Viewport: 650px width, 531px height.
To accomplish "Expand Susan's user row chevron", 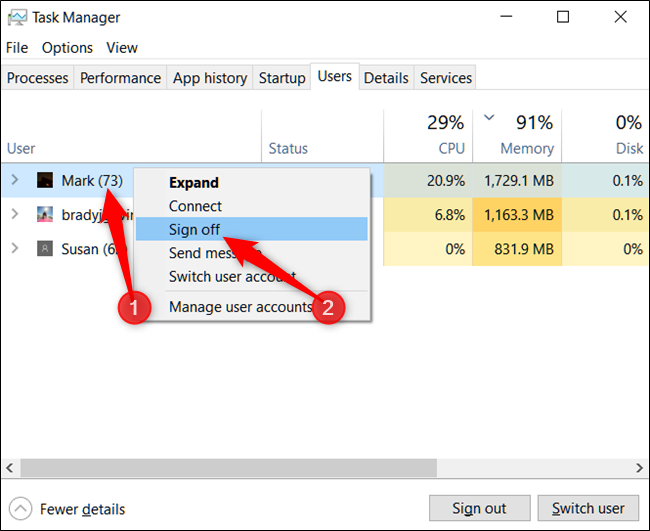I will tap(14, 248).
